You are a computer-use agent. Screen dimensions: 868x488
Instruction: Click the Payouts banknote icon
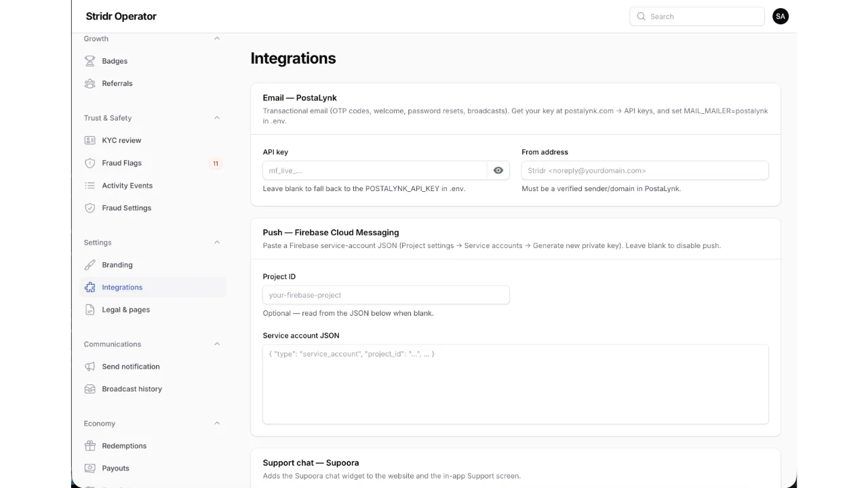[90, 468]
